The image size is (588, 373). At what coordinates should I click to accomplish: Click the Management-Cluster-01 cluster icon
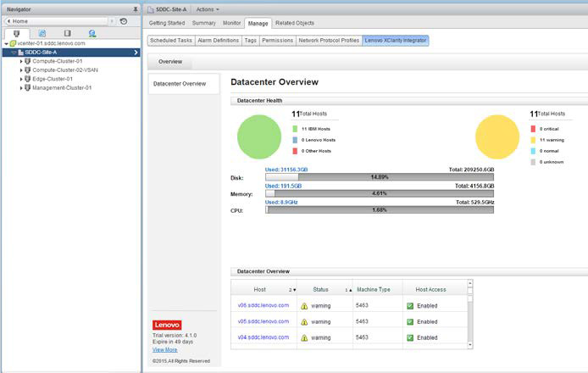pos(27,87)
